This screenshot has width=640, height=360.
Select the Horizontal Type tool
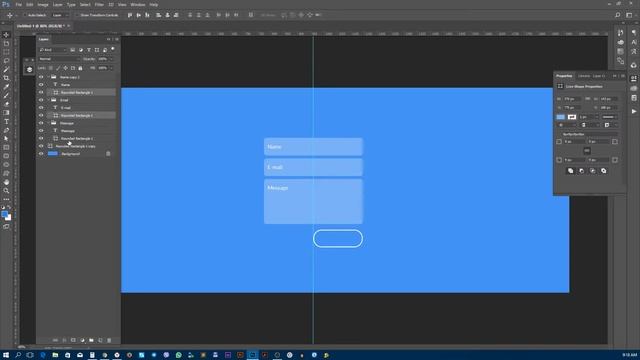pyautogui.click(x=6, y=122)
